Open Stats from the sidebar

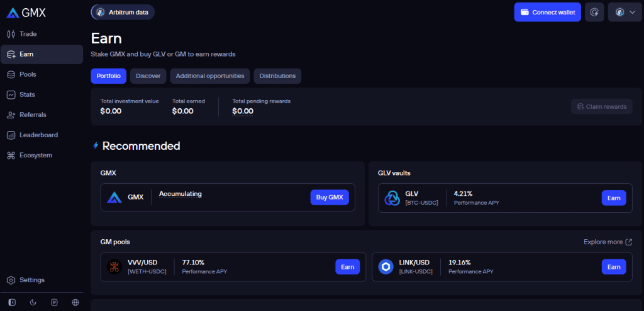(x=42, y=94)
